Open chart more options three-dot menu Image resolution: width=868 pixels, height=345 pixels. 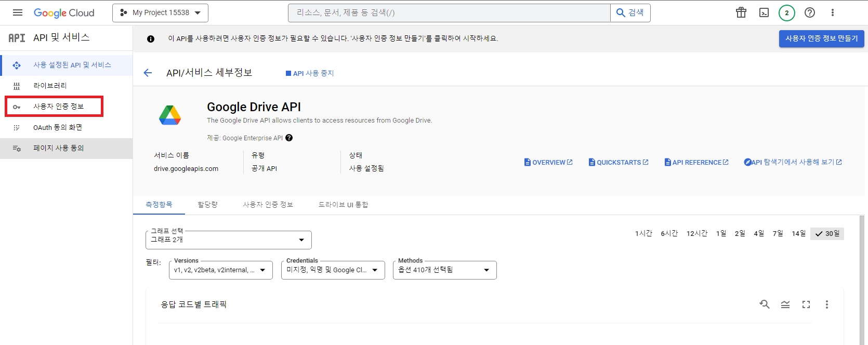pyautogui.click(x=827, y=304)
